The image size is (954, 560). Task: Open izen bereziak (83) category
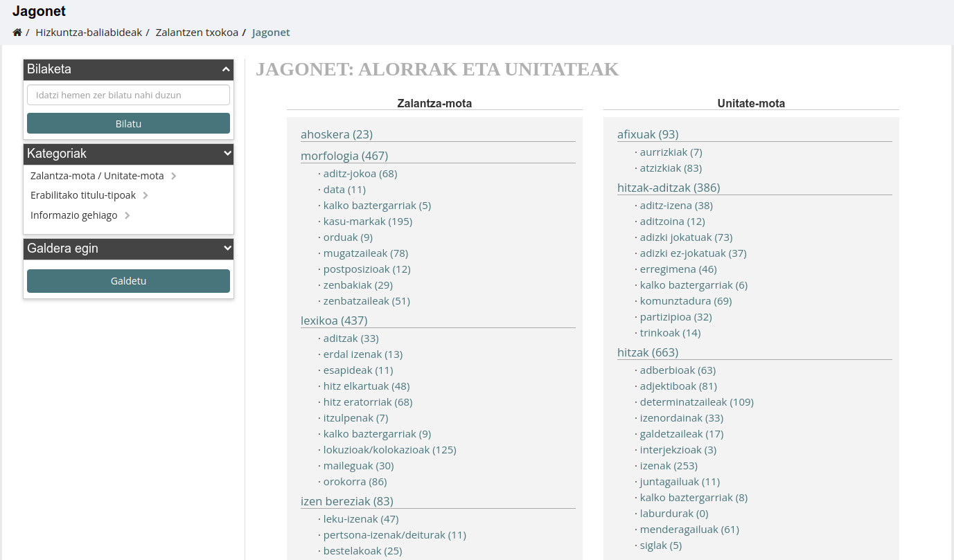coord(347,501)
